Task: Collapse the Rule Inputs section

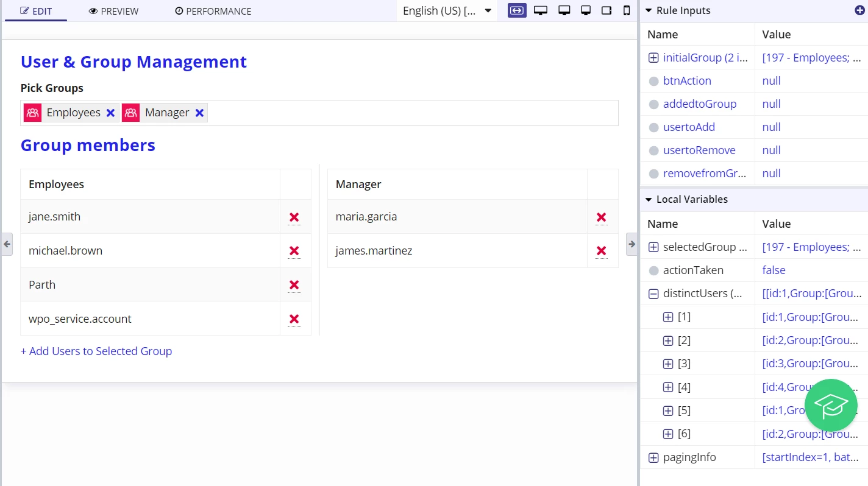Action: 649,10
